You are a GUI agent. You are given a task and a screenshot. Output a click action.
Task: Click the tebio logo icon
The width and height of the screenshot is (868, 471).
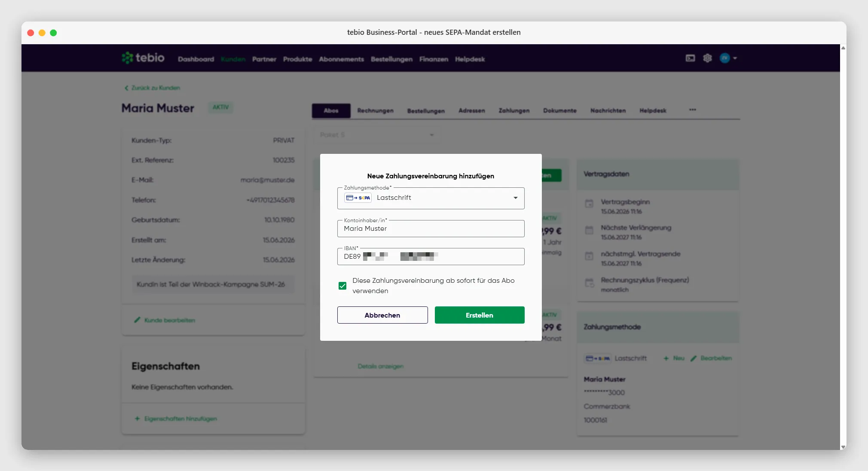[127, 58]
